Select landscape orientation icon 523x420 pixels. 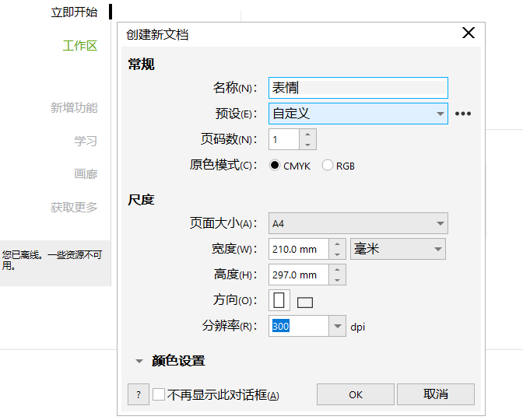[x=305, y=302]
